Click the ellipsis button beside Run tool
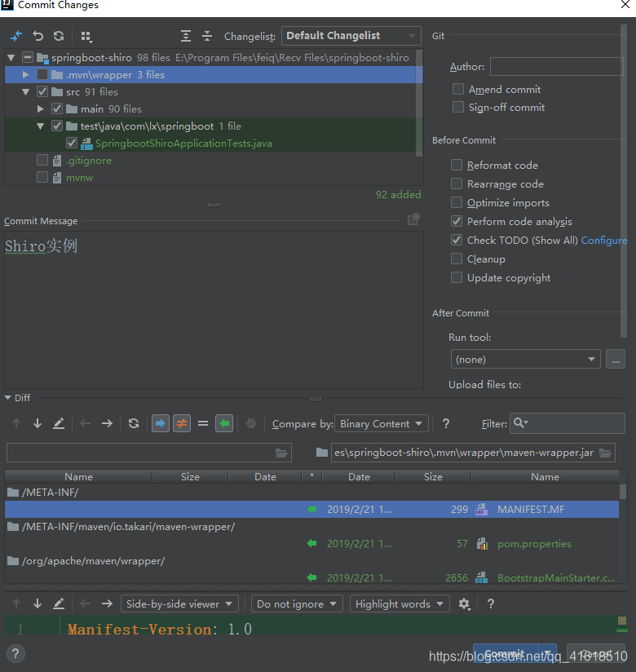The image size is (636, 672). click(616, 359)
